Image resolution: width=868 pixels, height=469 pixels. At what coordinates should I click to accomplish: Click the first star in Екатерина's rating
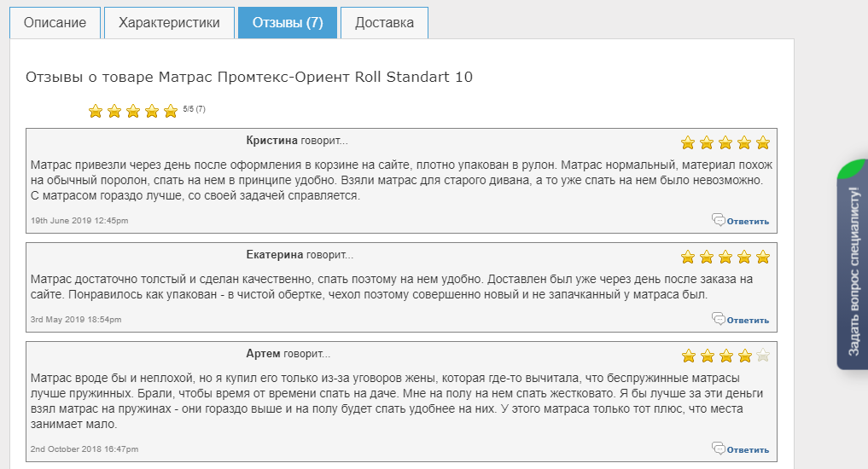(x=688, y=257)
